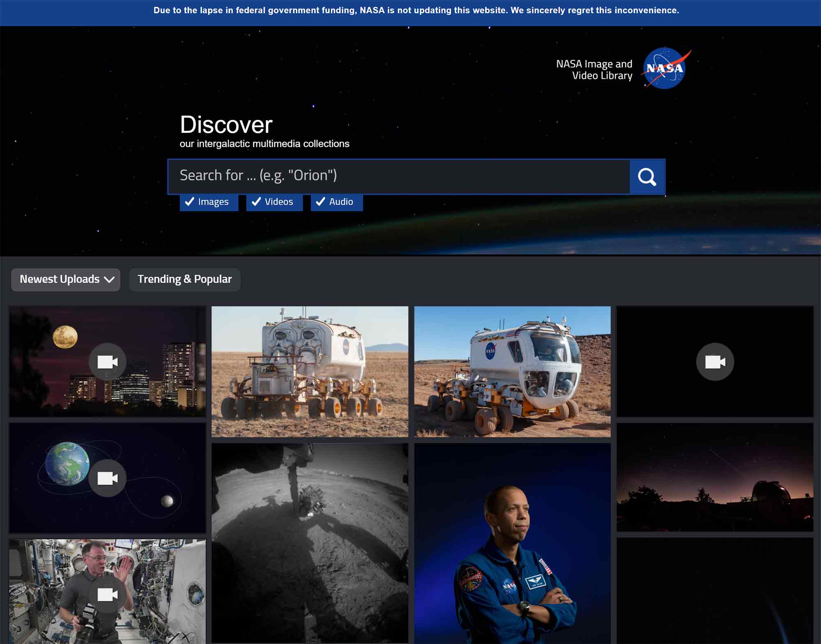
Task: Focus the Search for Orion input field
Action: pyautogui.click(x=398, y=176)
